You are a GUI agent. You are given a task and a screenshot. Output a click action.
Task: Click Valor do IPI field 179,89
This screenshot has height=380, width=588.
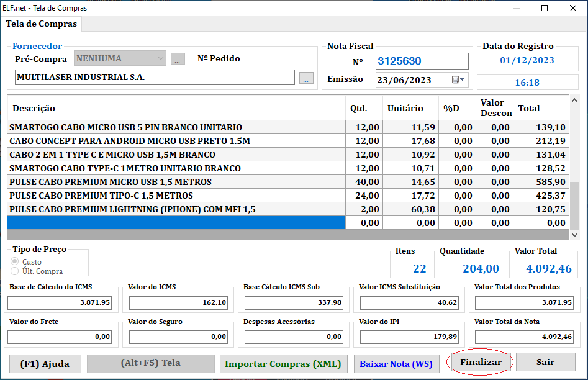pyautogui.click(x=410, y=337)
